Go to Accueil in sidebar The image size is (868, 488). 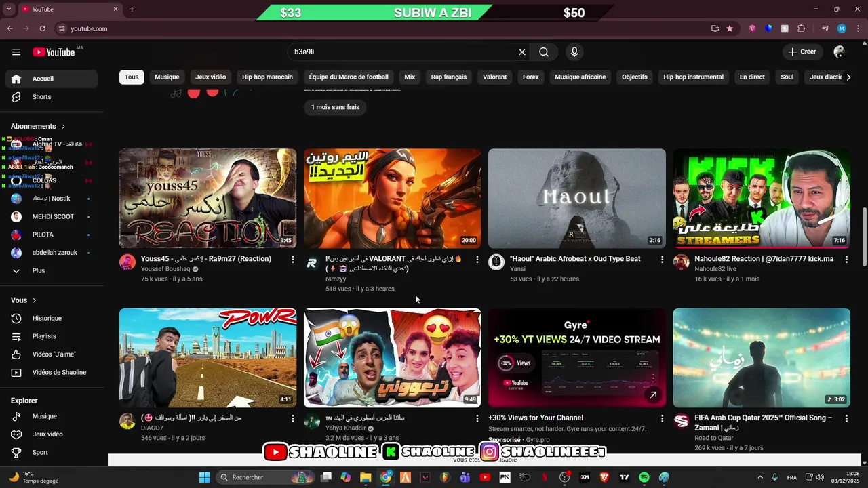52,79
